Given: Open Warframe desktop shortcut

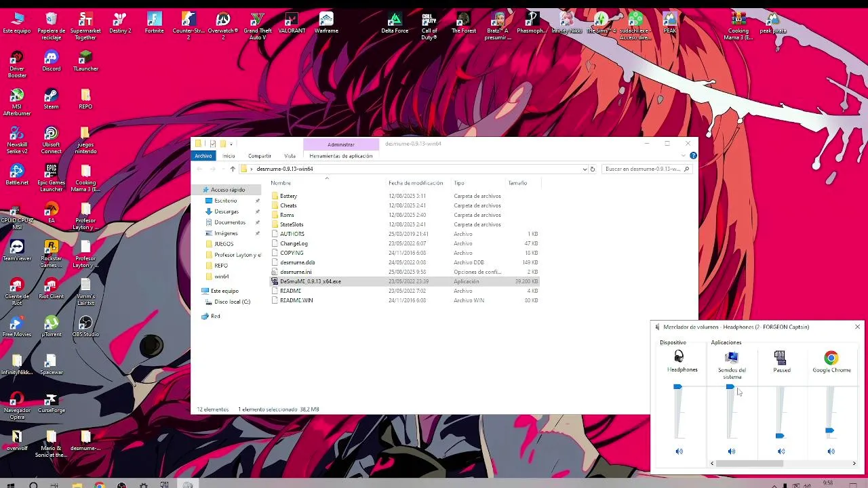Looking at the screenshot, I should coord(326,23).
